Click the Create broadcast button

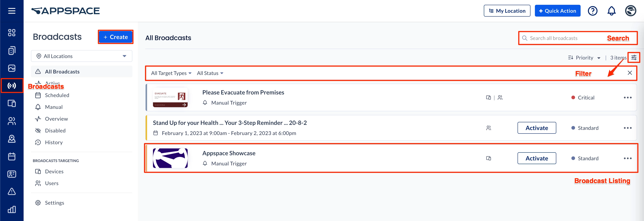point(116,37)
